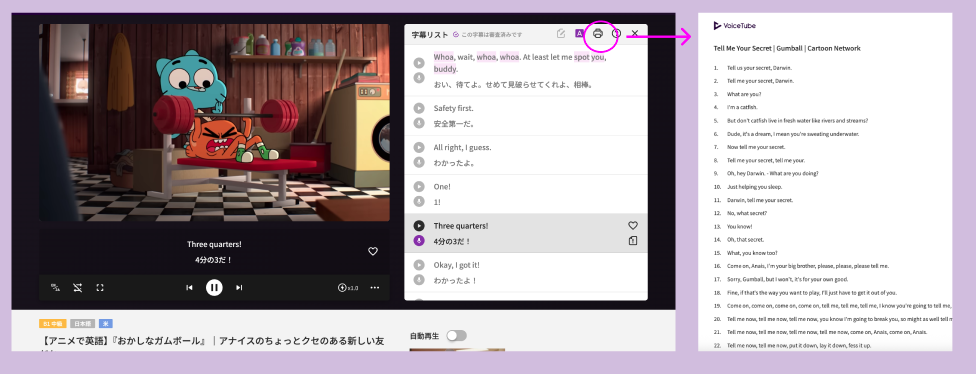The image size is (976, 374).
Task: Click the microphone beside '1!'
Action: pyautogui.click(x=420, y=202)
